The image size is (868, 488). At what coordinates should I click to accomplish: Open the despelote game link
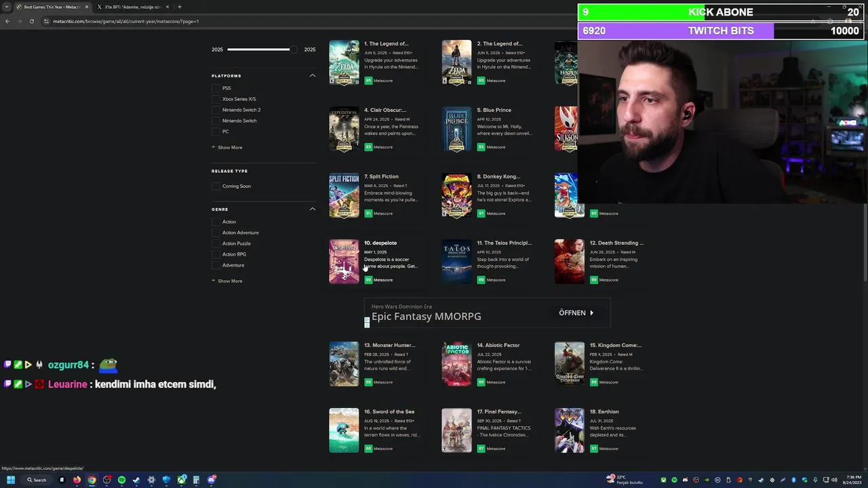point(380,243)
